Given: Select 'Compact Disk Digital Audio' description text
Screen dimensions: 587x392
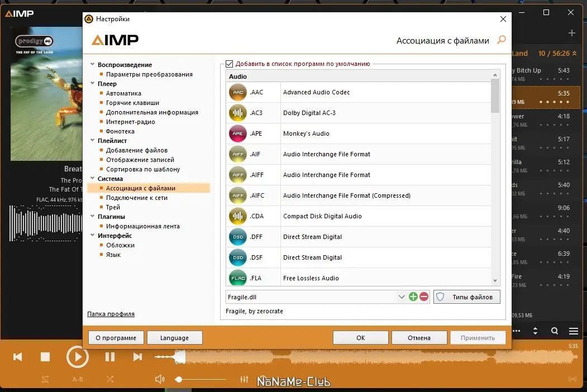Looking at the screenshot, I should [322, 216].
